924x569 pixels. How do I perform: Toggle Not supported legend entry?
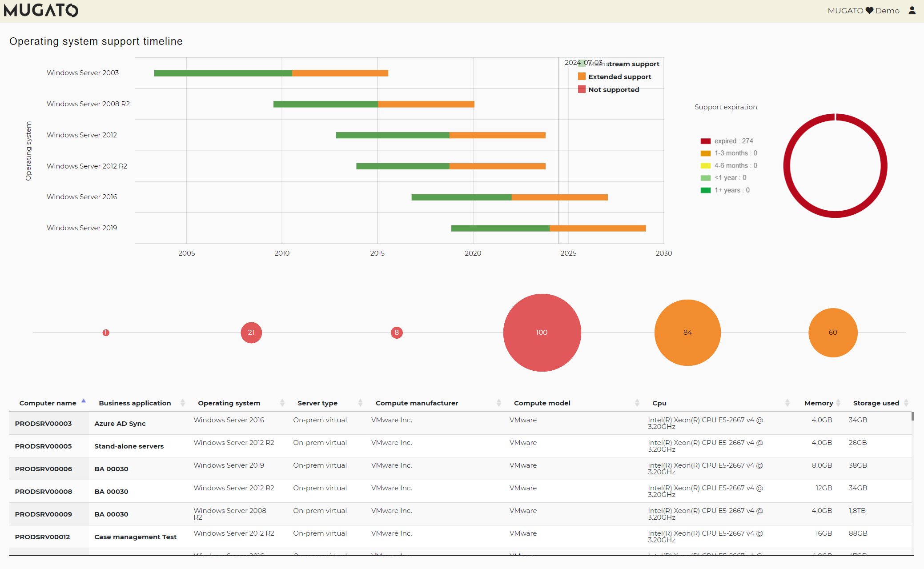(x=613, y=90)
